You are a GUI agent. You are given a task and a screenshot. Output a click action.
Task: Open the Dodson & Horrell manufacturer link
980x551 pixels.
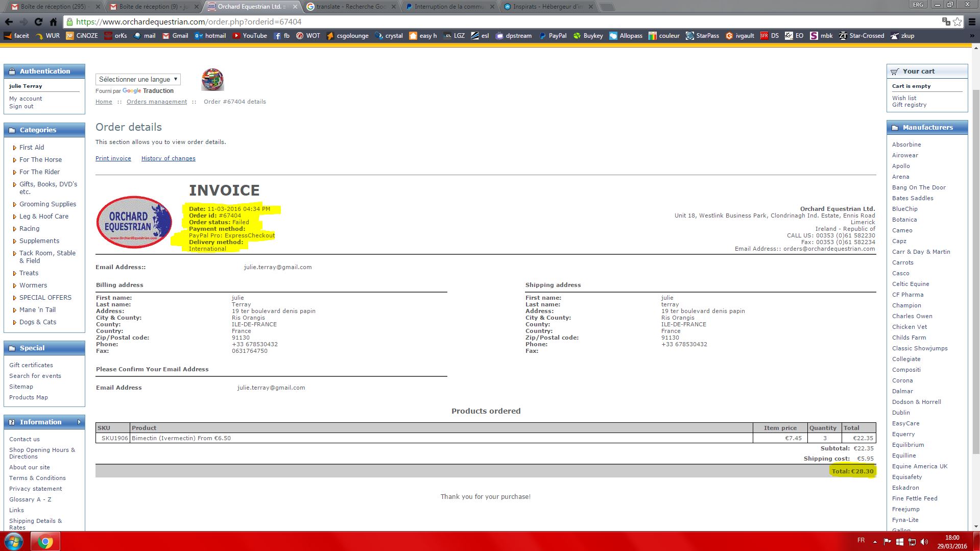tap(916, 402)
